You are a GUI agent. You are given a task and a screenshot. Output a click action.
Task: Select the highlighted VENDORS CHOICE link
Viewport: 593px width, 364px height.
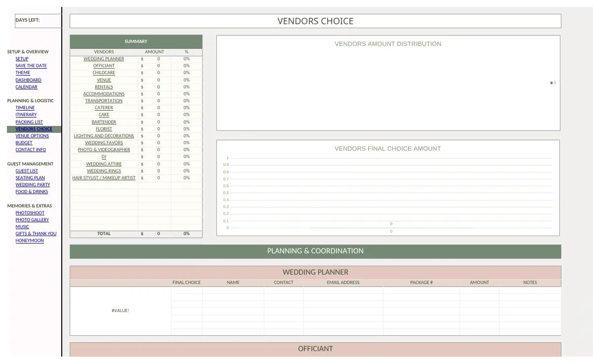click(x=34, y=129)
